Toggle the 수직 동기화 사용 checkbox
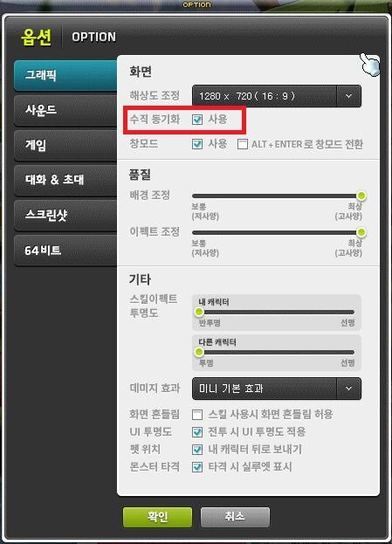 click(197, 120)
